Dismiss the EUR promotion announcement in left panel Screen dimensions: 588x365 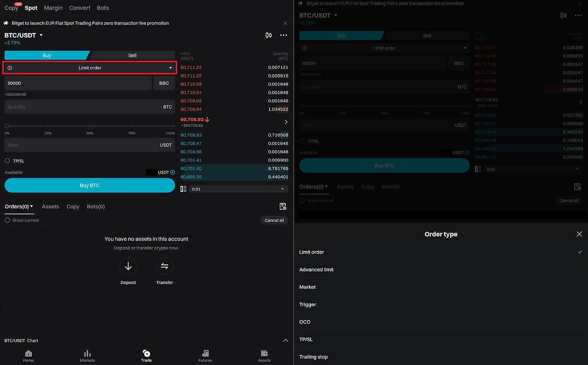pyautogui.click(x=285, y=23)
